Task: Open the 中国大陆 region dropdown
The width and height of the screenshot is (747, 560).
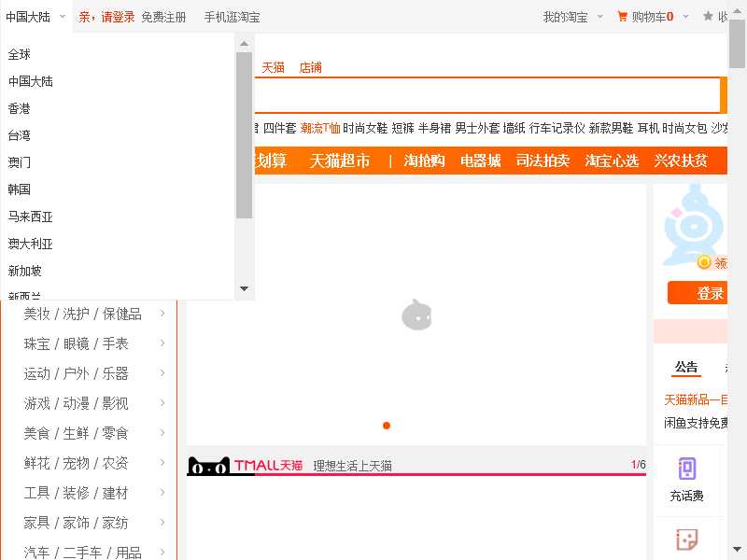Action: tap(35, 17)
